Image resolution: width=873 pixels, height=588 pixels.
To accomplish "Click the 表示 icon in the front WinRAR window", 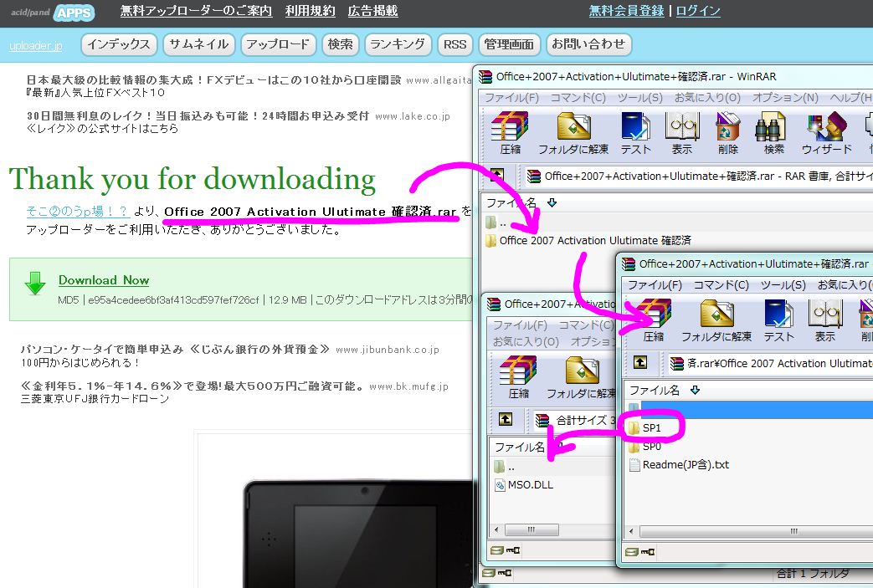I will click(825, 320).
